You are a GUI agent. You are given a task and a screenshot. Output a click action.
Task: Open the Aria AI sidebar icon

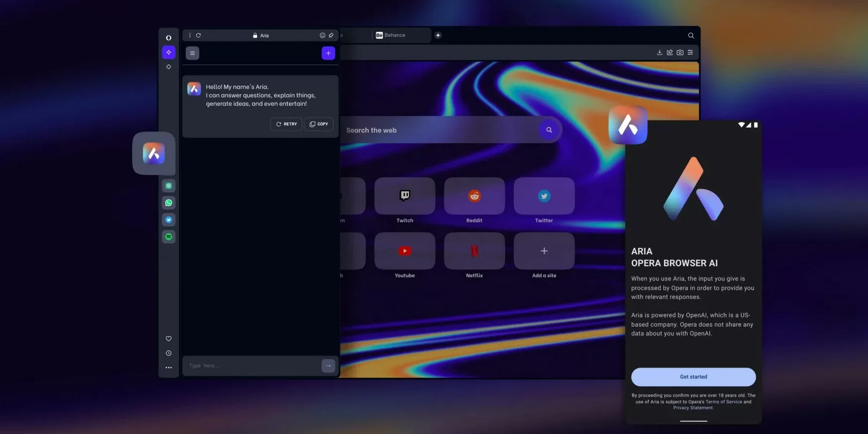168,52
